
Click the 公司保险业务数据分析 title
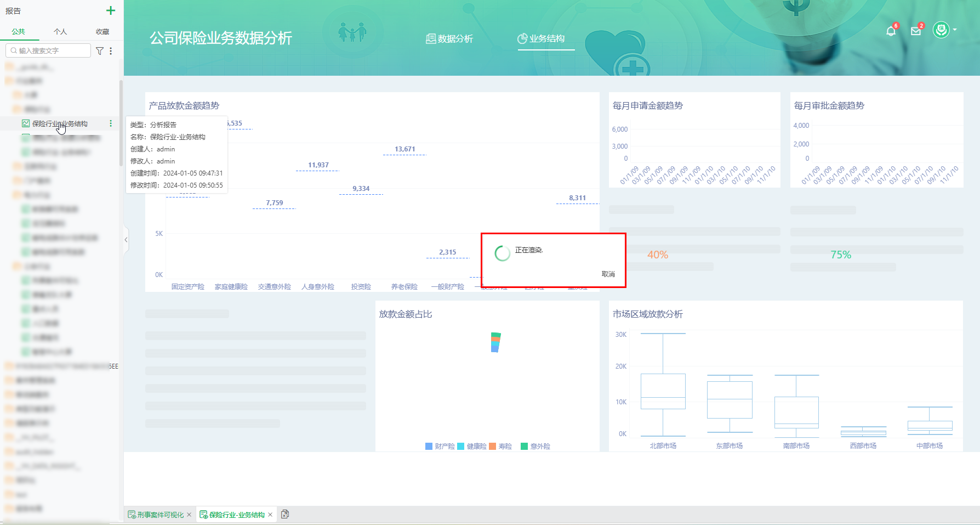[x=221, y=38]
